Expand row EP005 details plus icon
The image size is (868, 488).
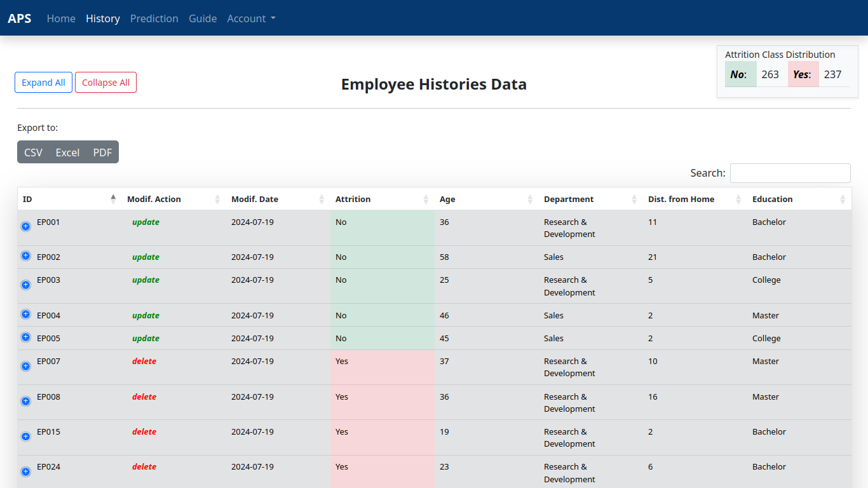[x=26, y=337]
